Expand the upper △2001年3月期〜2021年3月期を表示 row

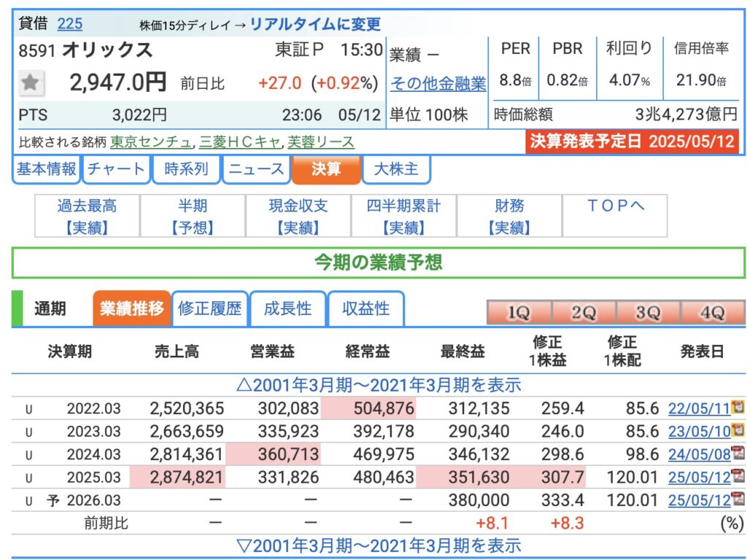tap(379, 385)
